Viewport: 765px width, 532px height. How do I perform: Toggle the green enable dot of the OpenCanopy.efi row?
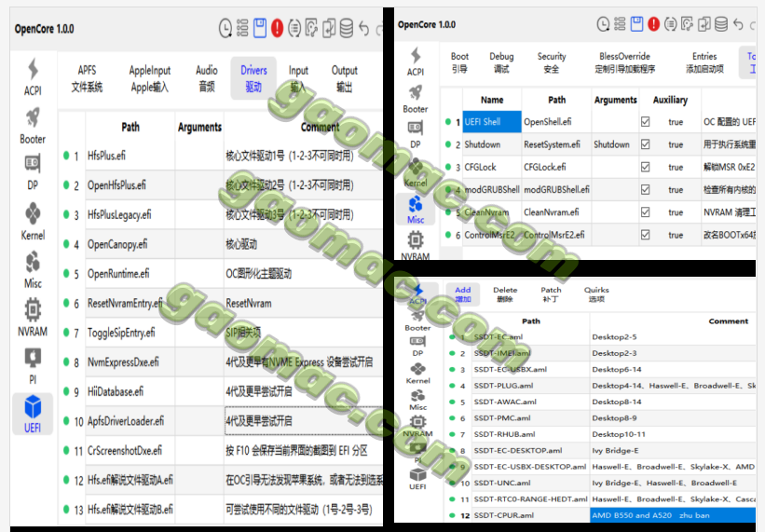pos(66,244)
